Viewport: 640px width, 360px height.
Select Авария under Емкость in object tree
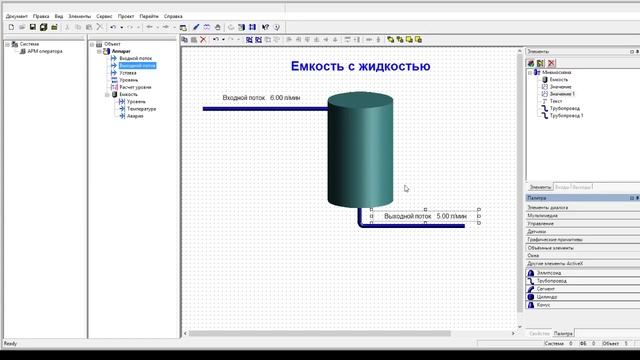pos(135,116)
